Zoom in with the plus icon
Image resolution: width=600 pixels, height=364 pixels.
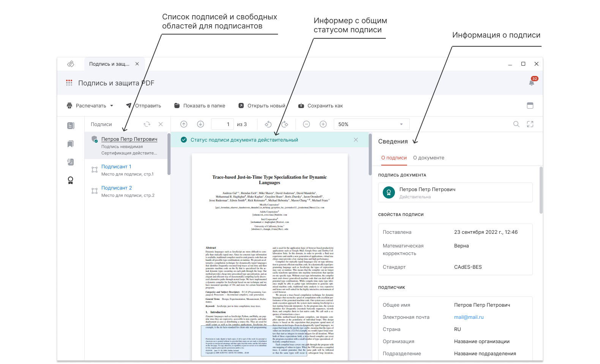tap(323, 124)
